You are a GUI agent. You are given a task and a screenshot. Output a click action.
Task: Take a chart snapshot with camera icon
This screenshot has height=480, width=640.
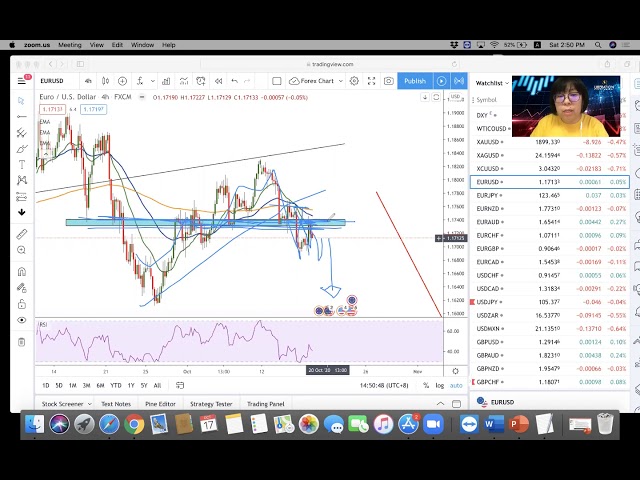388,81
